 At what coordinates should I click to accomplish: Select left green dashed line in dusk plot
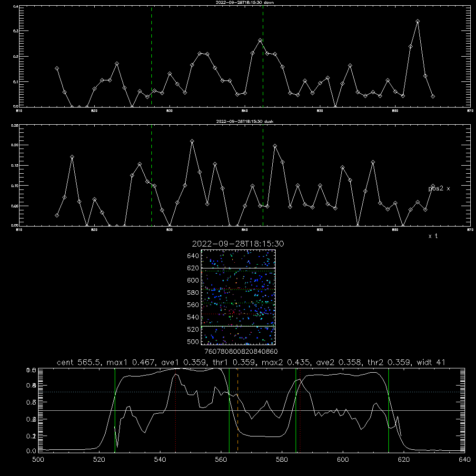[x=151, y=175]
